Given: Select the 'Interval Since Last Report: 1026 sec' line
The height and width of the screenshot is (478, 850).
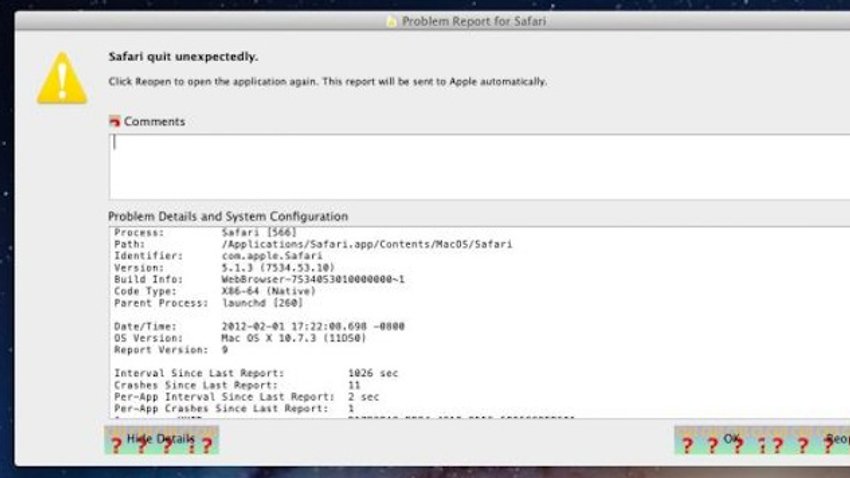Looking at the screenshot, I should [256, 373].
